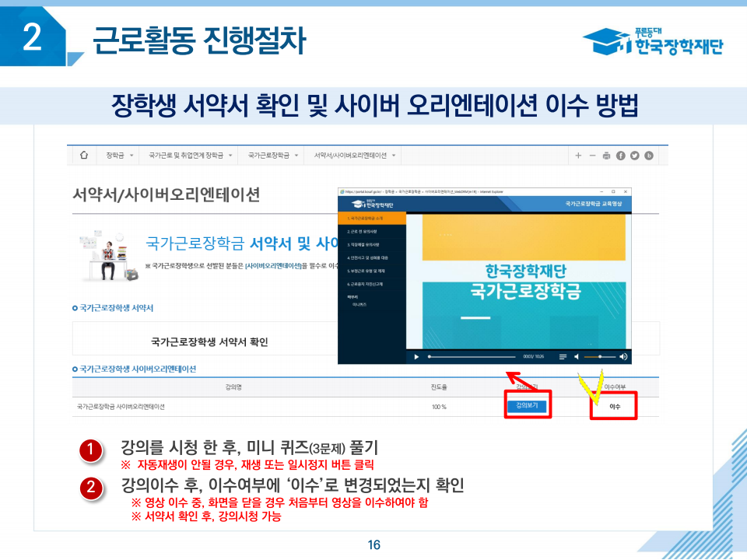Click the video content area

(x=519, y=282)
